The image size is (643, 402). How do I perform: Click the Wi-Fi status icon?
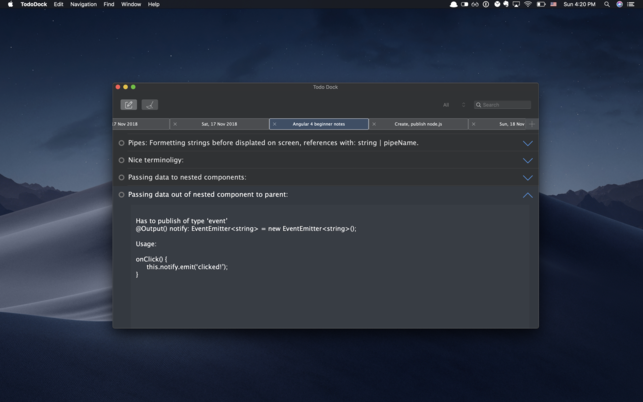(528, 4)
